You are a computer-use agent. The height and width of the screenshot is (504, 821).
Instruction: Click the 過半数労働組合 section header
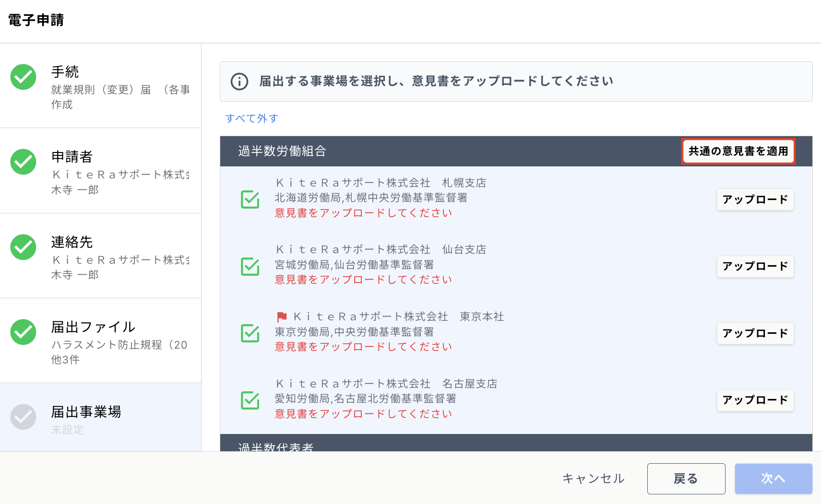click(x=516, y=152)
